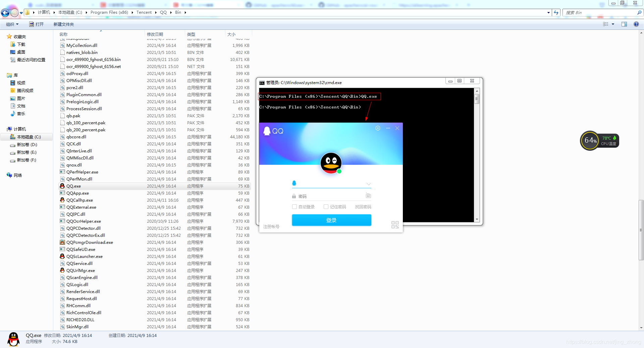Viewport: 644px width, 348px height.
Task: Open the Explorer help icon
Action: click(636, 24)
